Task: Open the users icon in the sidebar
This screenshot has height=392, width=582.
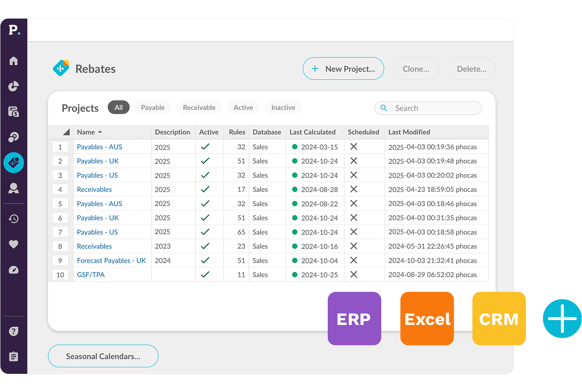Action: (13, 188)
